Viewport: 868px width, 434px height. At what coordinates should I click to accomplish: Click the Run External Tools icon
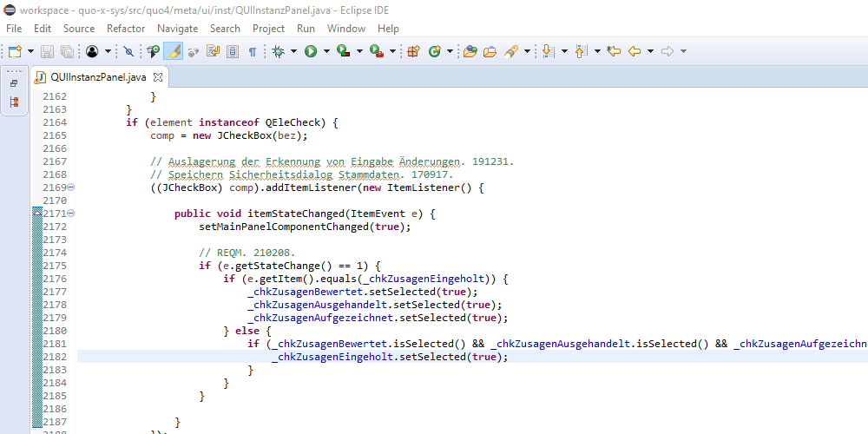(x=377, y=51)
